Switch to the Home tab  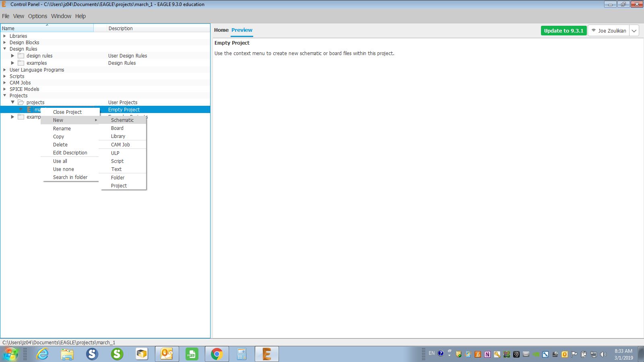221,30
